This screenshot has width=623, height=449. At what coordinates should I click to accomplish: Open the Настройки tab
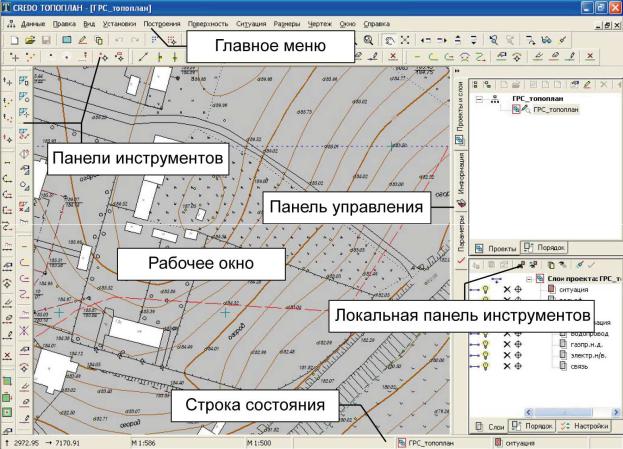click(x=584, y=426)
